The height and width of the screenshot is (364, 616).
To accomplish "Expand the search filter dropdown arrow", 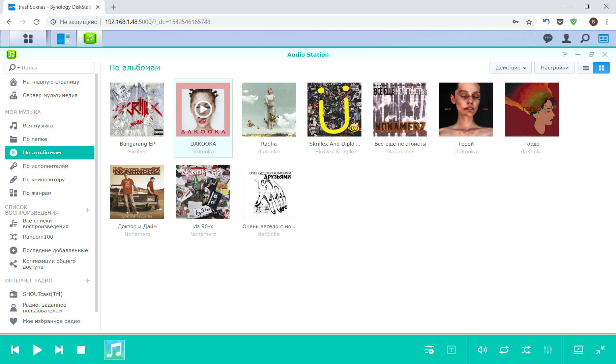I will 19,68.
